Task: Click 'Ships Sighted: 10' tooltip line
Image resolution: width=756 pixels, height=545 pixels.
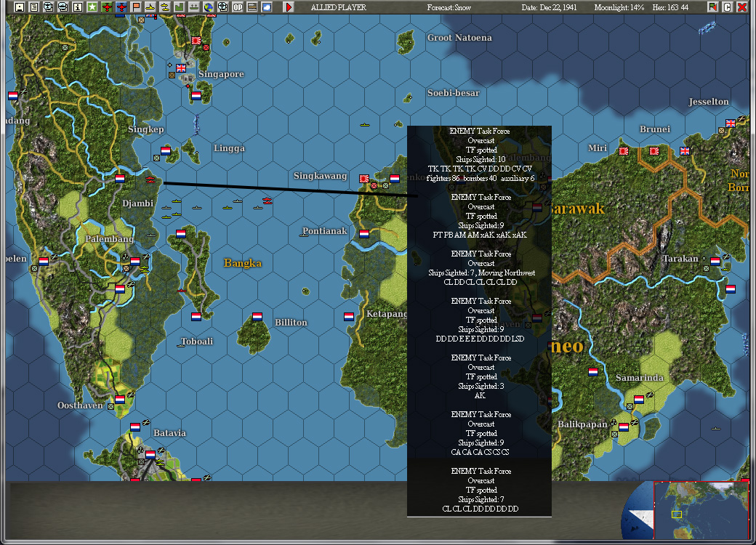Action: click(x=480, y=159)
